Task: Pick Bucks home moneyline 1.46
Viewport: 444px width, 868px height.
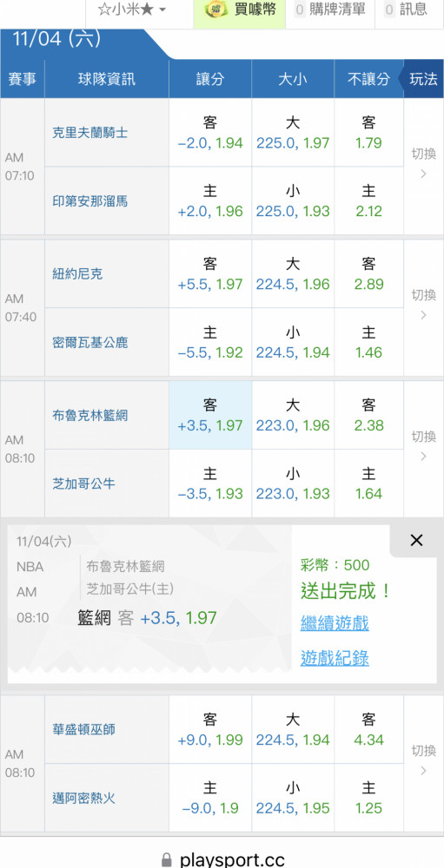Action: (x=368, y=342)
